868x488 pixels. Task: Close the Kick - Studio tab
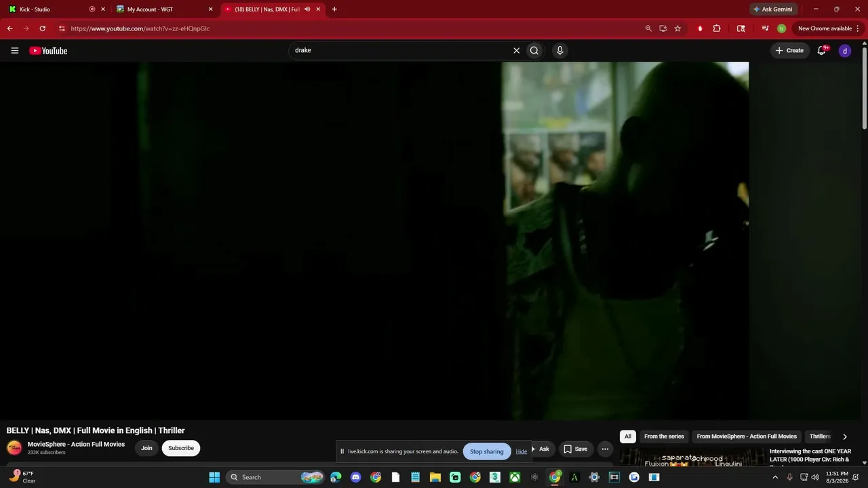103,9
